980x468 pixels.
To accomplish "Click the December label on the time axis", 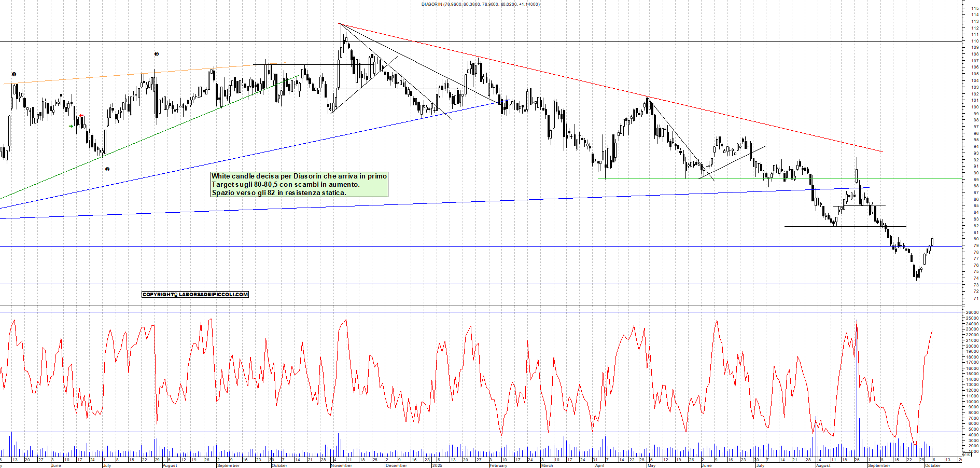I will click(396, 465).
